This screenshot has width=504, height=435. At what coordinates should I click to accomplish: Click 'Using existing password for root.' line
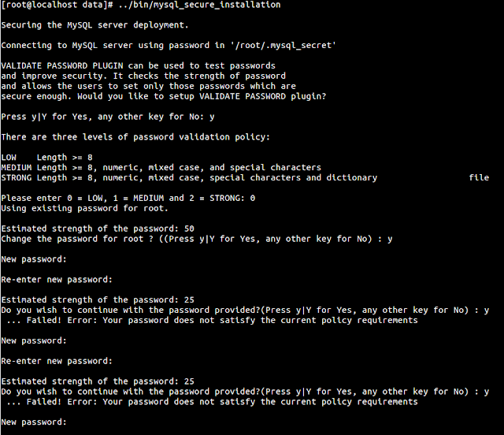(84, 209)
